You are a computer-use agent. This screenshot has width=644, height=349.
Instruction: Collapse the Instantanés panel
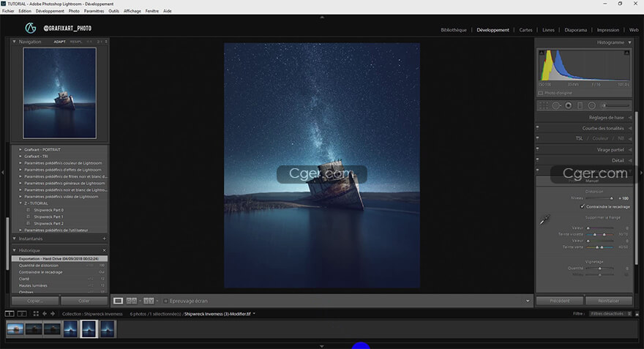click(x=15, y=239)
